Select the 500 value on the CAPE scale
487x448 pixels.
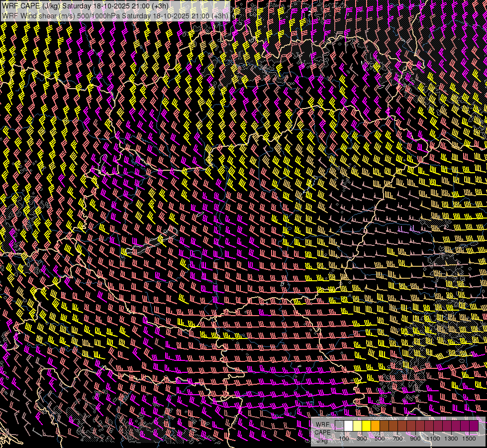pos(380,439)
